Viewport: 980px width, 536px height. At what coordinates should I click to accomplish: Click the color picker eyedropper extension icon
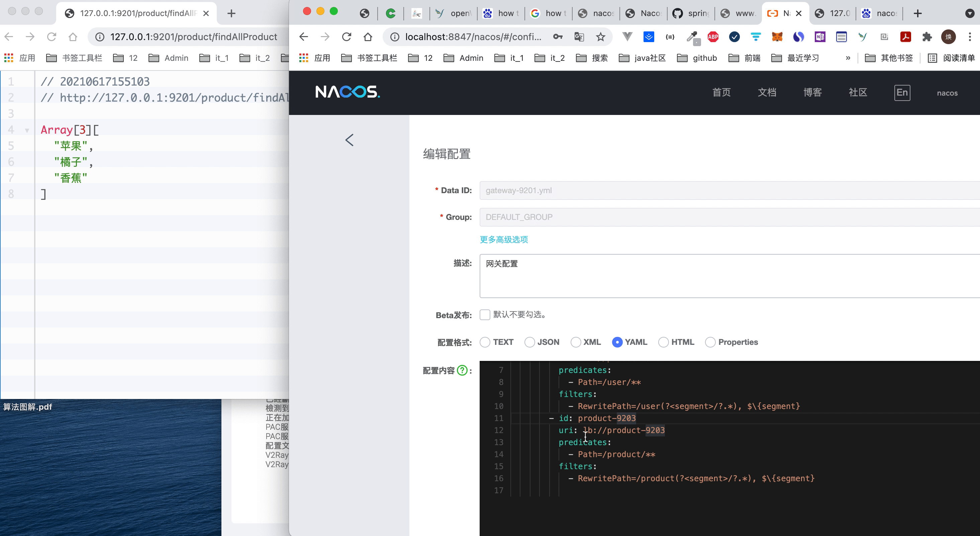pos(692,37)
